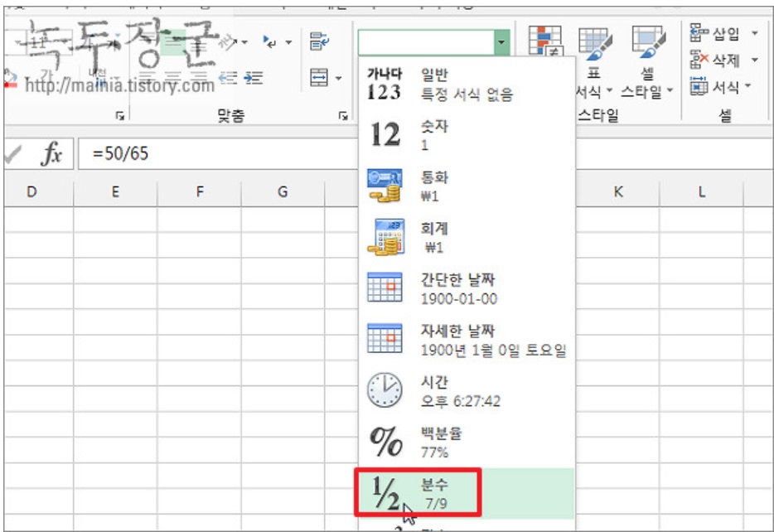Collapse the number format dropdown arrow
Image resolution: width=774 pixels, height=532 pixels.
tap(501, 42)
